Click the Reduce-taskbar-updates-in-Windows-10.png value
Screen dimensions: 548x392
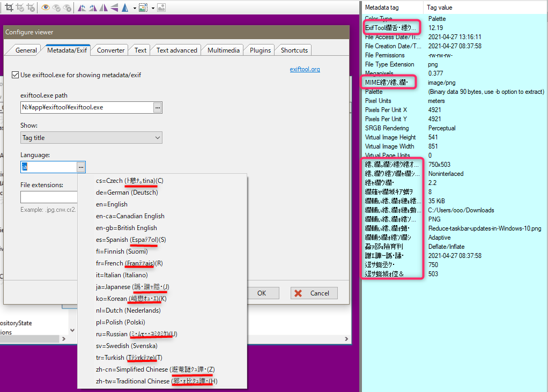(x=485, y=228)
